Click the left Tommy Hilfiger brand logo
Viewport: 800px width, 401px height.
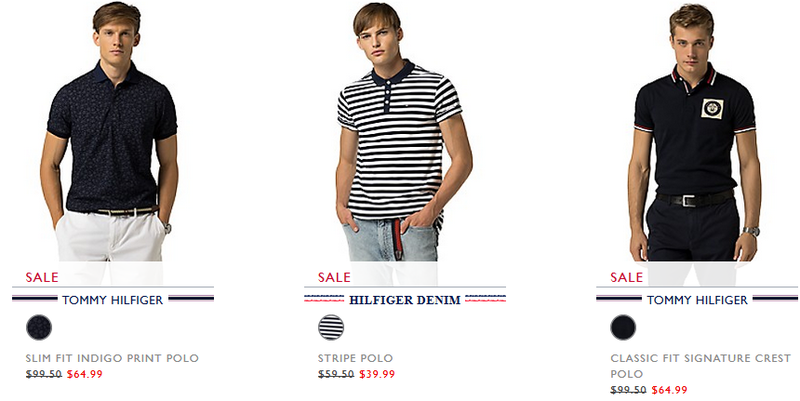pyautogui.click(x=113, y=299)
